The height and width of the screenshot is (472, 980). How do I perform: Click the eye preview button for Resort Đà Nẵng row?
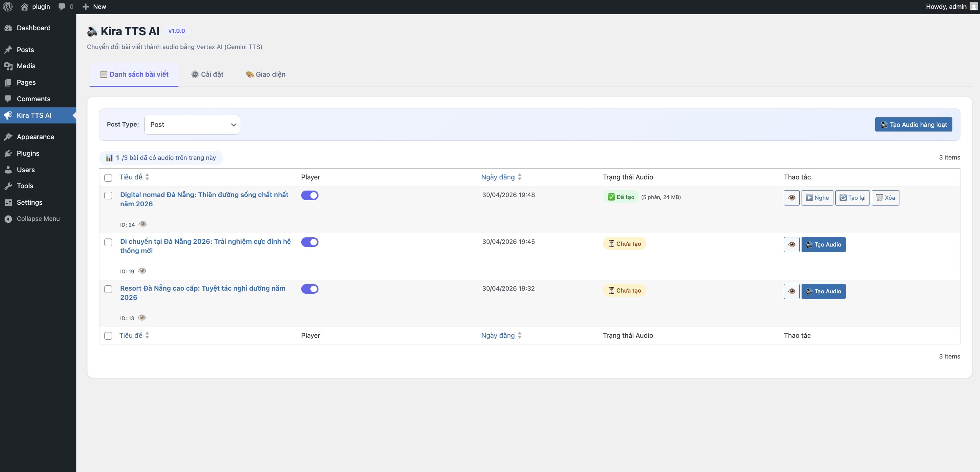pos(791,291)
